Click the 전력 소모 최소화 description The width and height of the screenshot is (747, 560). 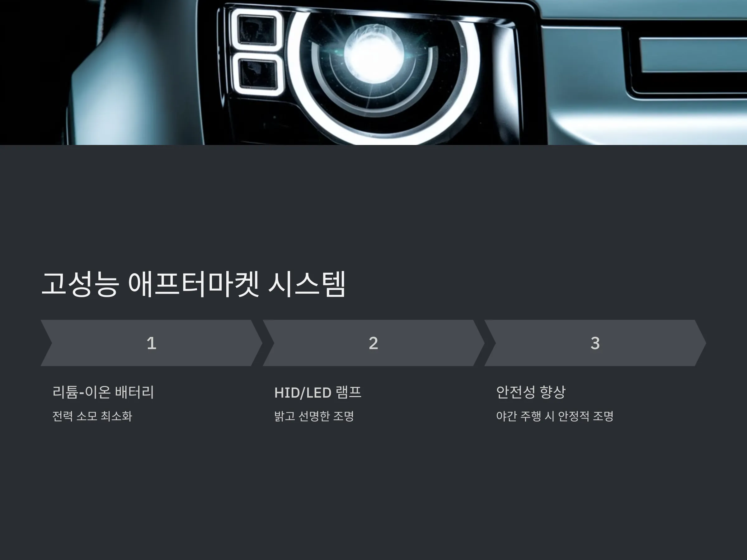click(92, 416)
